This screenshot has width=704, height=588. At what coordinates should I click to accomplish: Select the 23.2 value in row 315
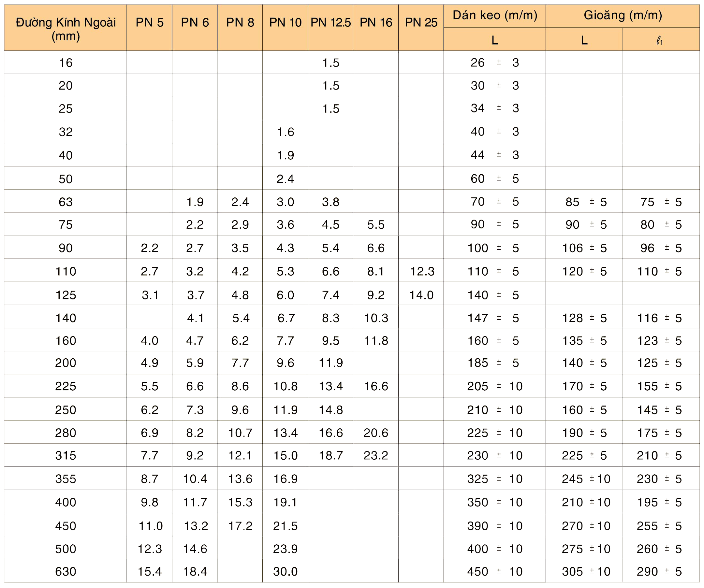tap(376, 456)
